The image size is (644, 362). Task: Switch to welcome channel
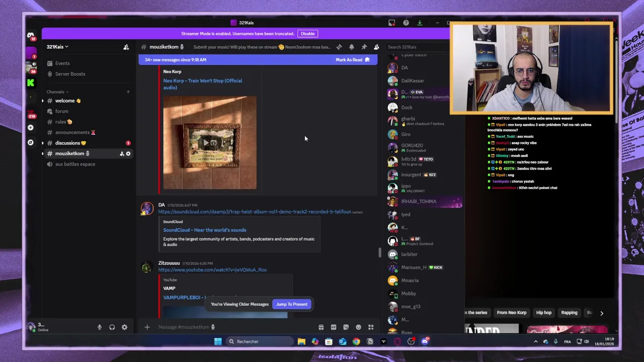click(x=64, y=101)
